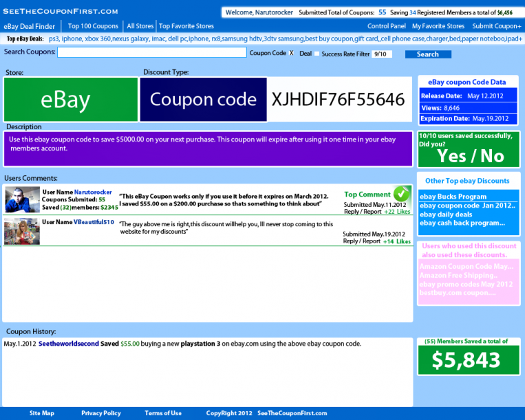Click the Views 8,646 row
This screenshot has width=525, height=420.
tap(468, 108)
